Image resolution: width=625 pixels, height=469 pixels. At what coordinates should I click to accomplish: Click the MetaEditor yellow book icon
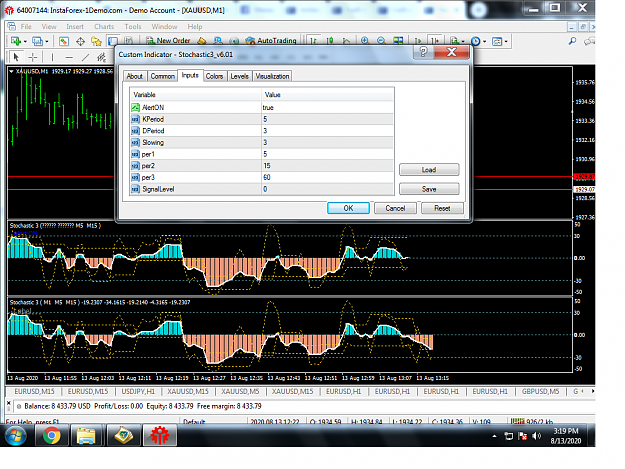[202, 41]
